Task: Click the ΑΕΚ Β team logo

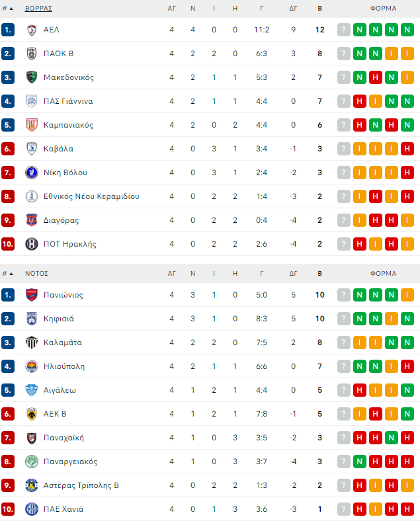Action: click(x=31, y=414)
